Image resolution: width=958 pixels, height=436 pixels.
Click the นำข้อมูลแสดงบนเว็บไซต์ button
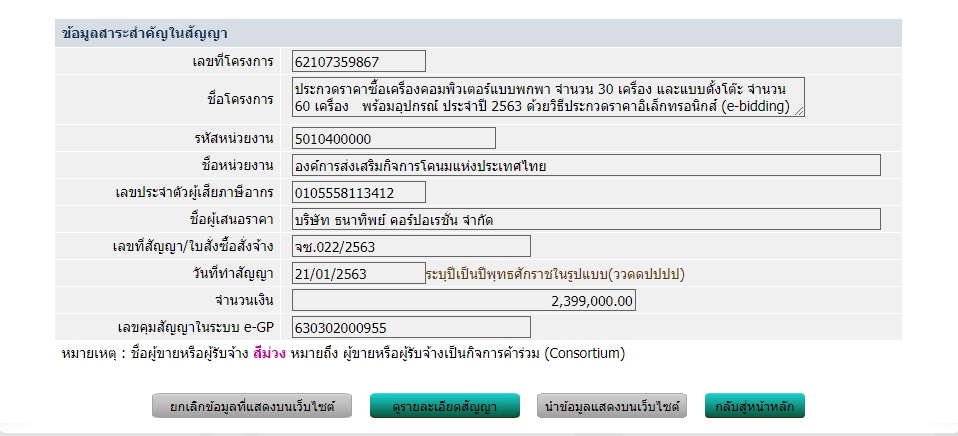point(612,406)
